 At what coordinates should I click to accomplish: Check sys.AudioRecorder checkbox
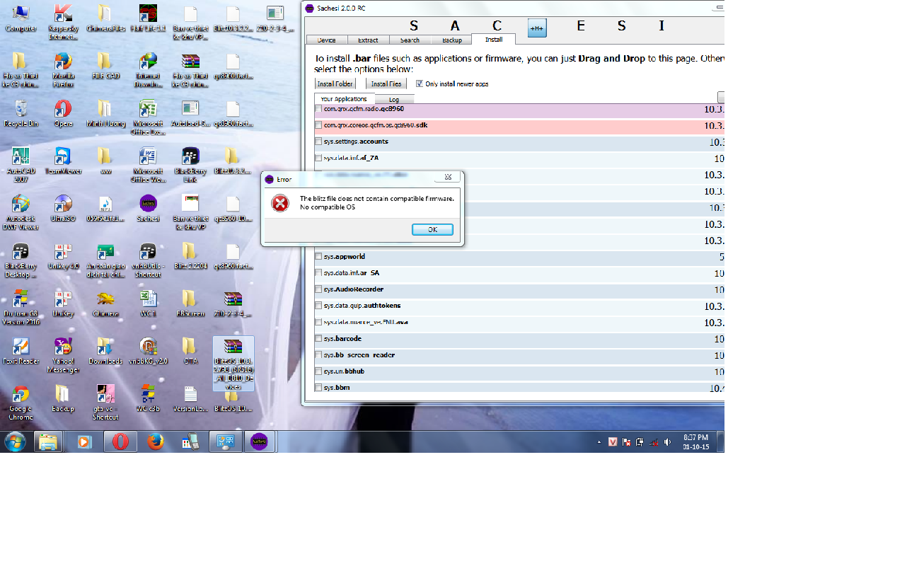point(318,289)
